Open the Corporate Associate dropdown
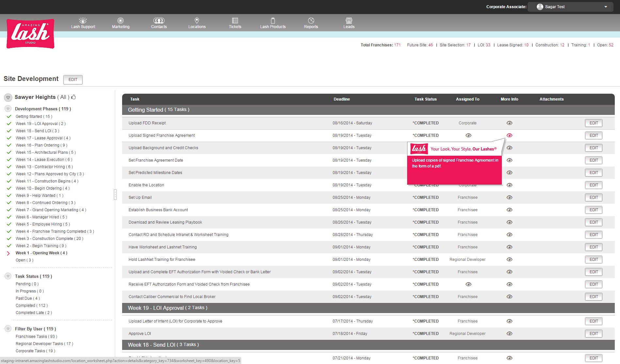This screenshot has height=364, width=620. (x=571, y=7)
